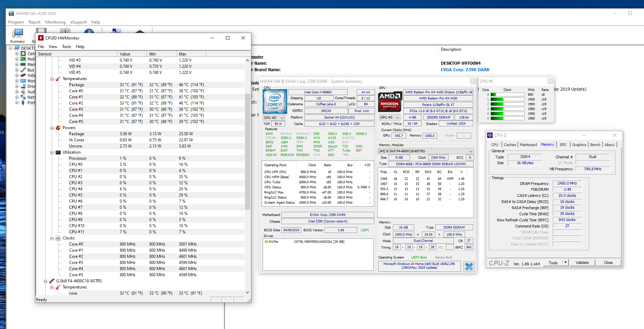
Task: Switch to the Caches tab in CPU-Z
Action: (510, 145)
